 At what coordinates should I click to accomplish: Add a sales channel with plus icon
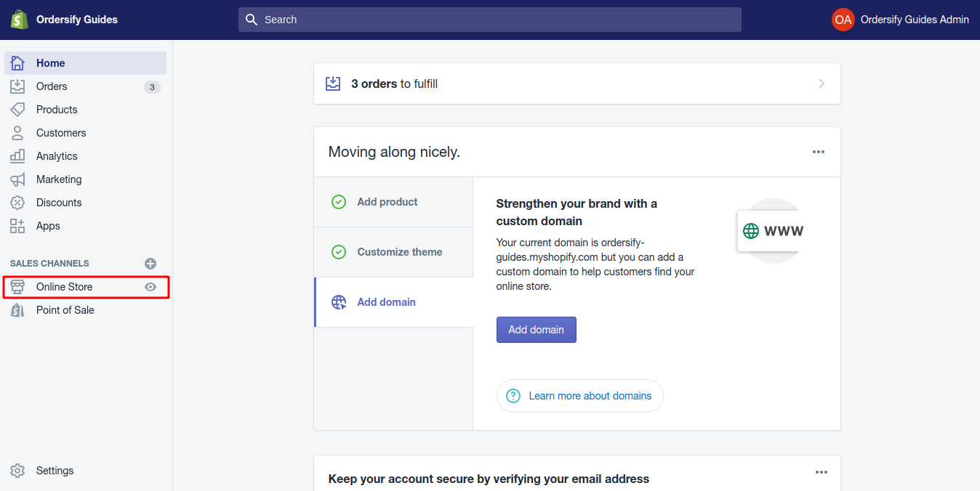coord(150,264)
